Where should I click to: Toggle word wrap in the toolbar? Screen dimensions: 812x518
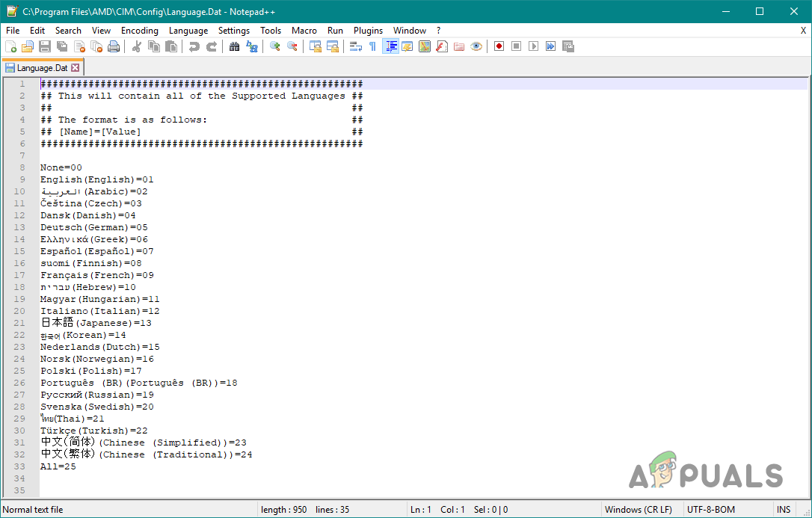[x=356, y=46]
